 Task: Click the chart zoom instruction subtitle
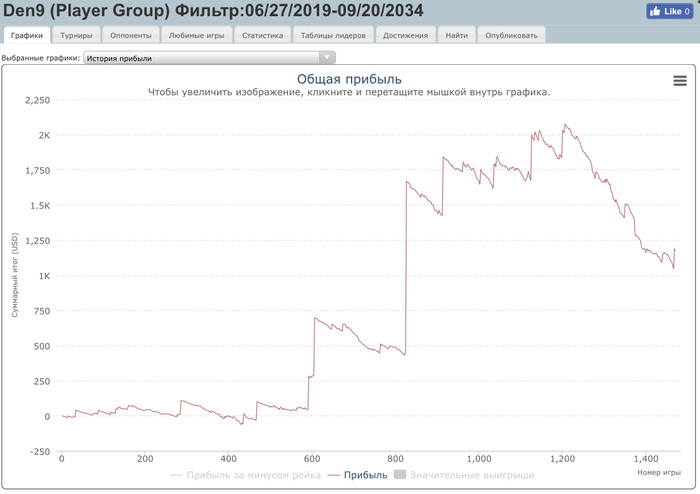pyautogui.click(x=349, y=92)
